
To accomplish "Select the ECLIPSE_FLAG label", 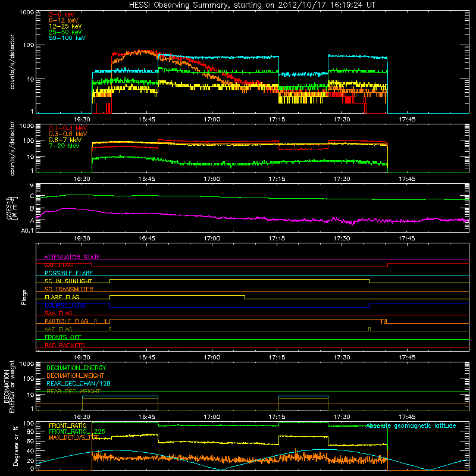I will 65,305.
